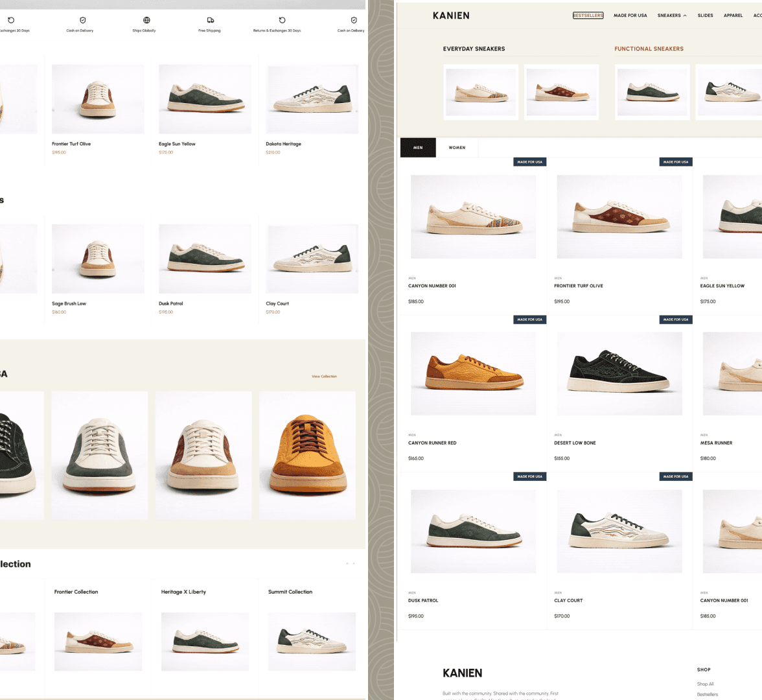This screenshot has width=762, height=700.
Task: Click EAGLE SUN YELLOW title in the Men grid
Action: point(722,286)
